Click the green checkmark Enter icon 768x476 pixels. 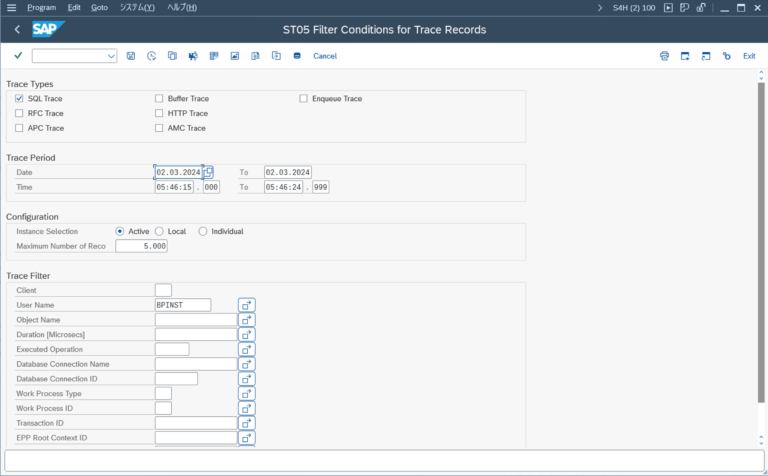point(18,56)
